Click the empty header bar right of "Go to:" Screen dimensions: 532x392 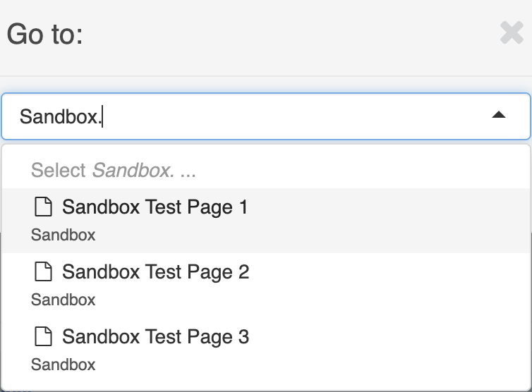pyautogui.click(x=282, y=34)
